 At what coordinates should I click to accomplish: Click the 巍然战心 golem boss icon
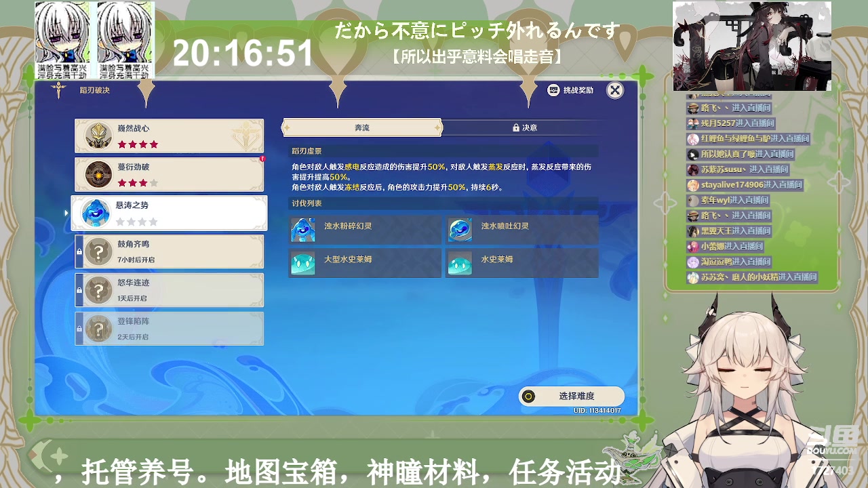tap(98, 136)
